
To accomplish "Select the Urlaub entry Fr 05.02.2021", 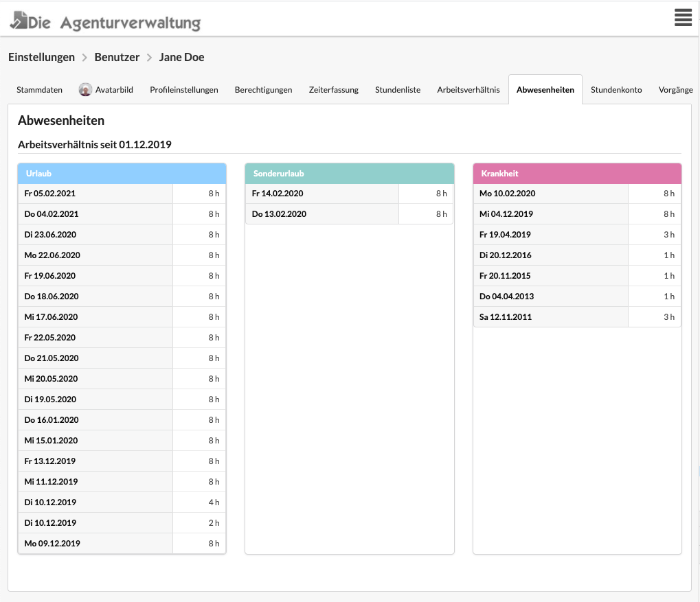I will (x=122, y=194).
